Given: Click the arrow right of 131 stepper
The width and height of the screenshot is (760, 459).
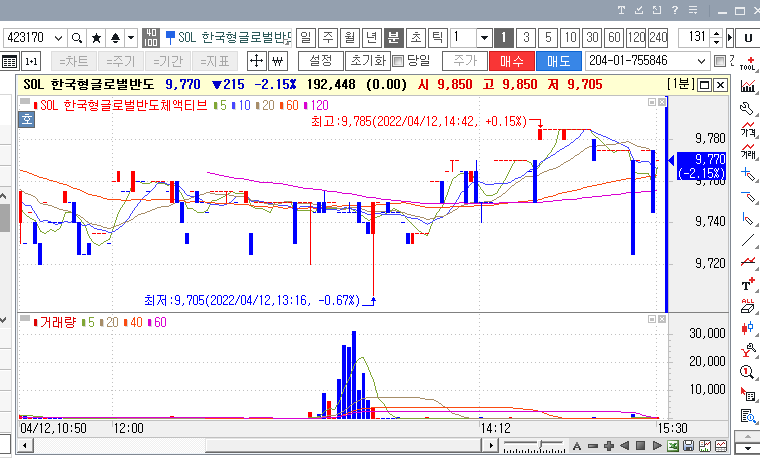Looking at the screenshot, I should [730, 38].
